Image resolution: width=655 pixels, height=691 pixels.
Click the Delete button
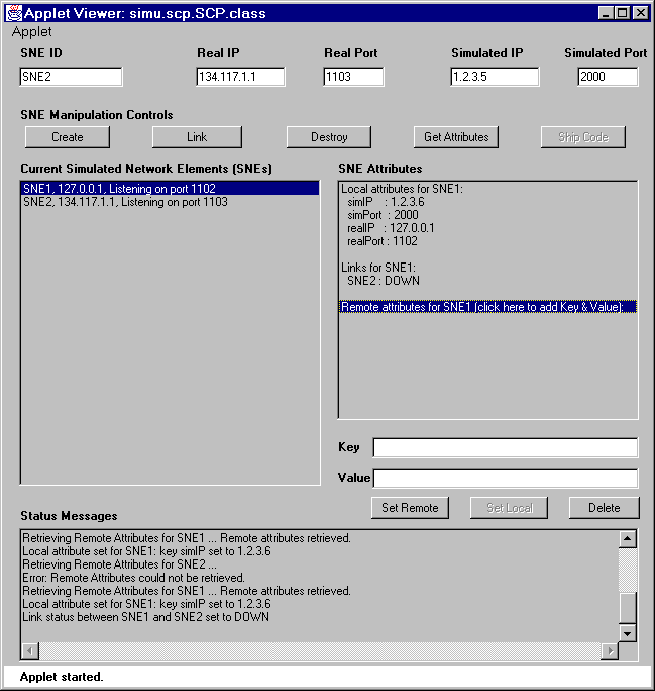click(604, 508)
